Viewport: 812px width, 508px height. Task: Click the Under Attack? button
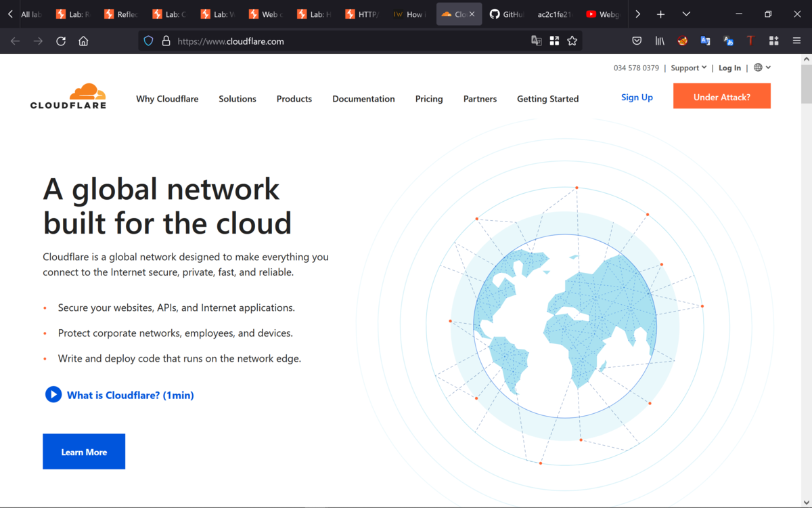[722, 96]
